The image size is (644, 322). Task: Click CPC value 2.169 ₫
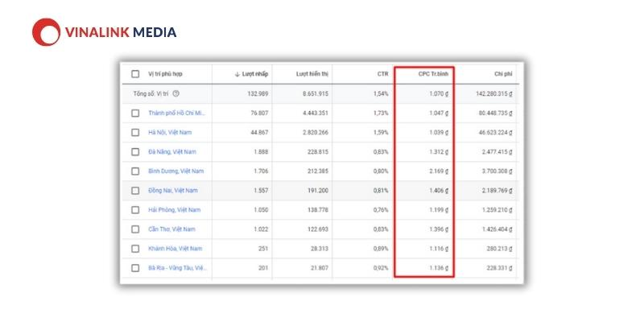click(x=439, y=171)
